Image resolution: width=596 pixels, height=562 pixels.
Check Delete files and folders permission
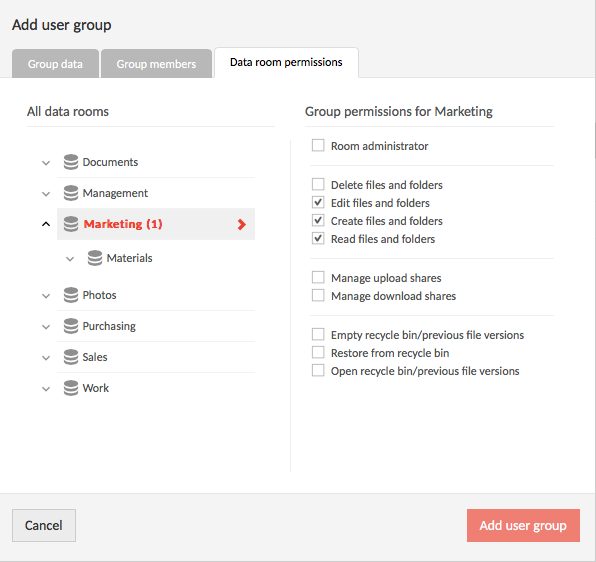tap(318, 184)
